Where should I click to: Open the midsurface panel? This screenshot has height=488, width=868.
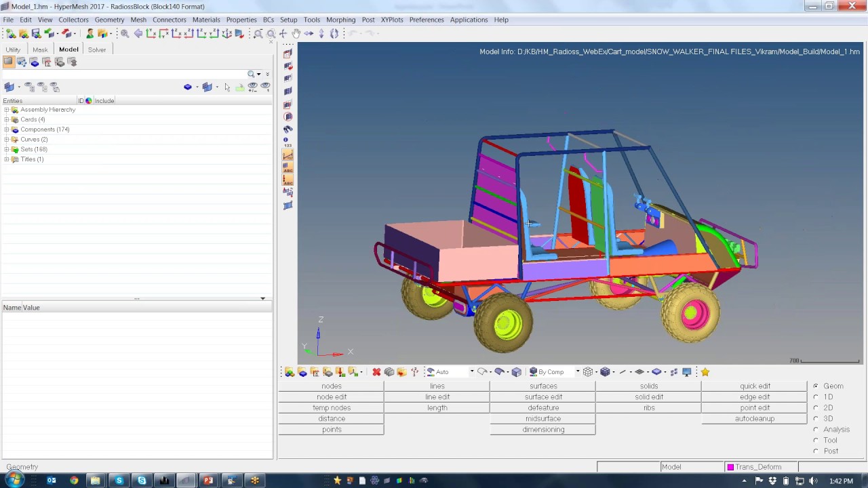click(x=543, y=419)
